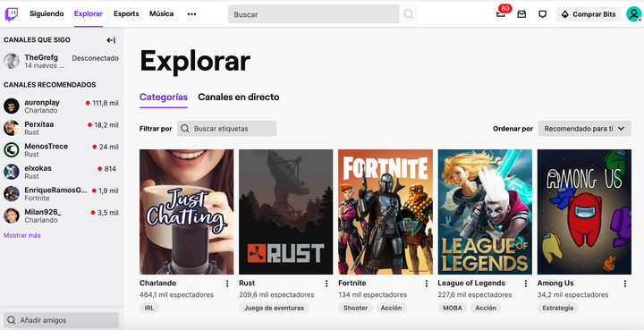Open the messages envelope icon
This screenshot has height=330, width=644.
point(521,14)
